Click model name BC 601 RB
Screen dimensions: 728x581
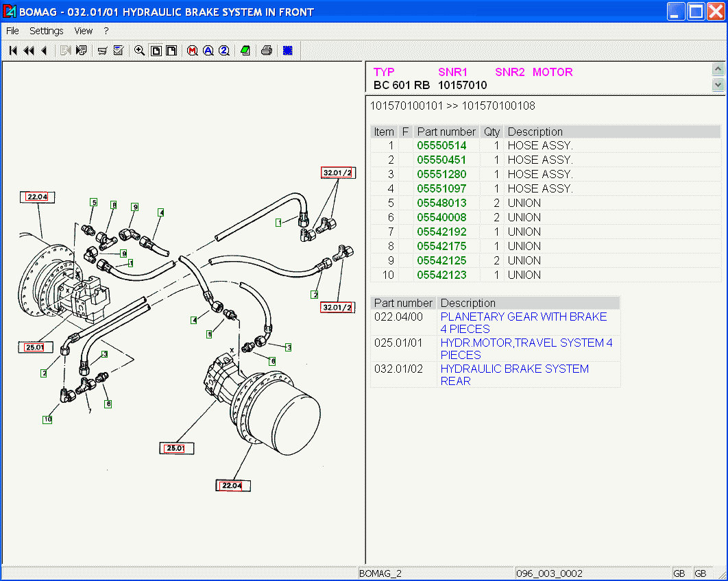point(402,86)
